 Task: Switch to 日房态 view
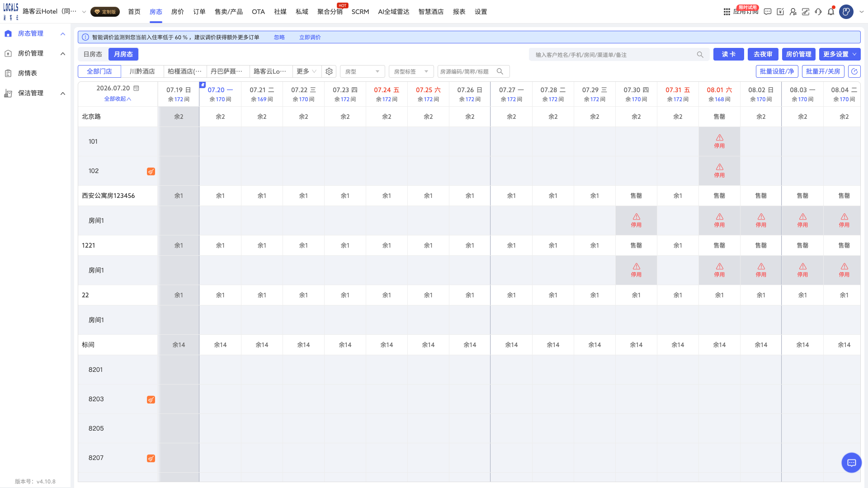tap(93, 54)
